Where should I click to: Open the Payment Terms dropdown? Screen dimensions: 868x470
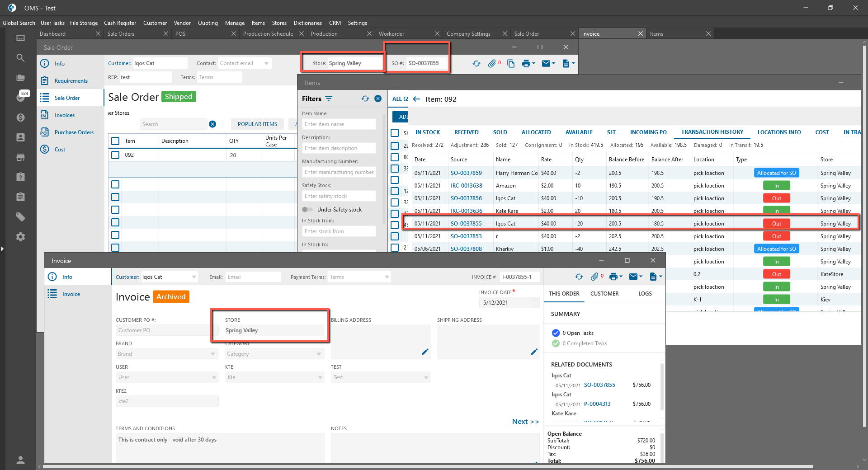coord(387,277)
